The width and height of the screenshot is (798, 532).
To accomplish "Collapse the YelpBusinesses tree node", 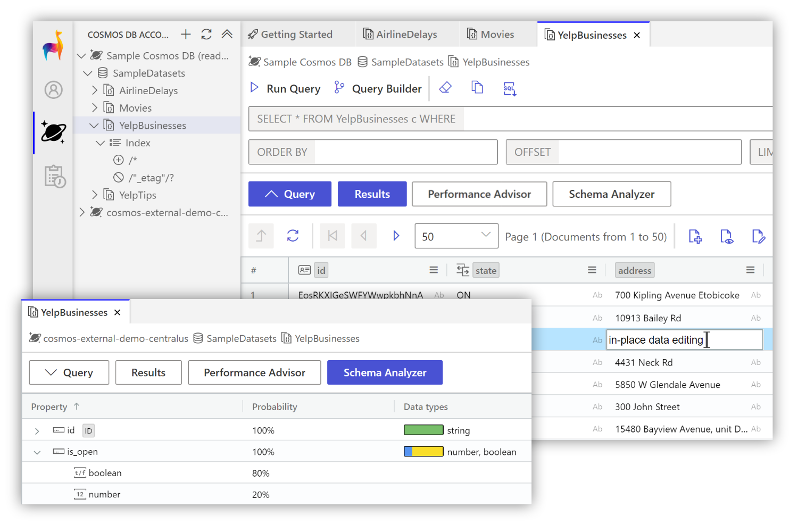I will pos(94,126).
